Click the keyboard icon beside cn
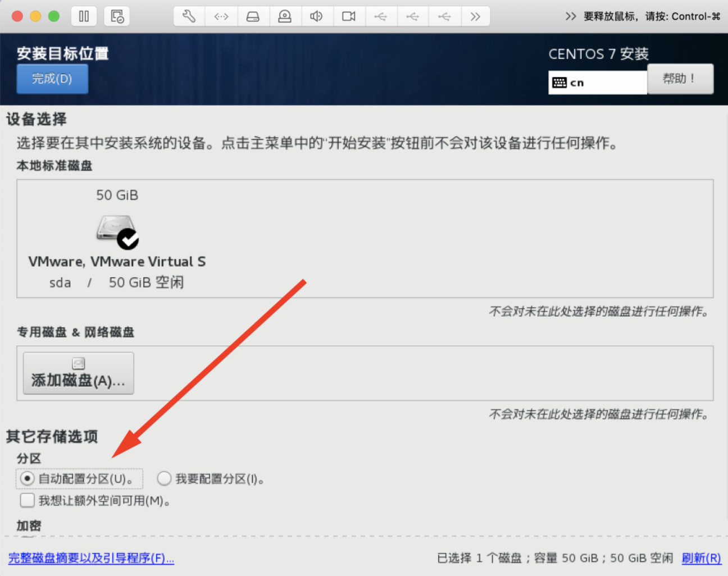This screenshot has height=576, width=728. coord(559,83)
